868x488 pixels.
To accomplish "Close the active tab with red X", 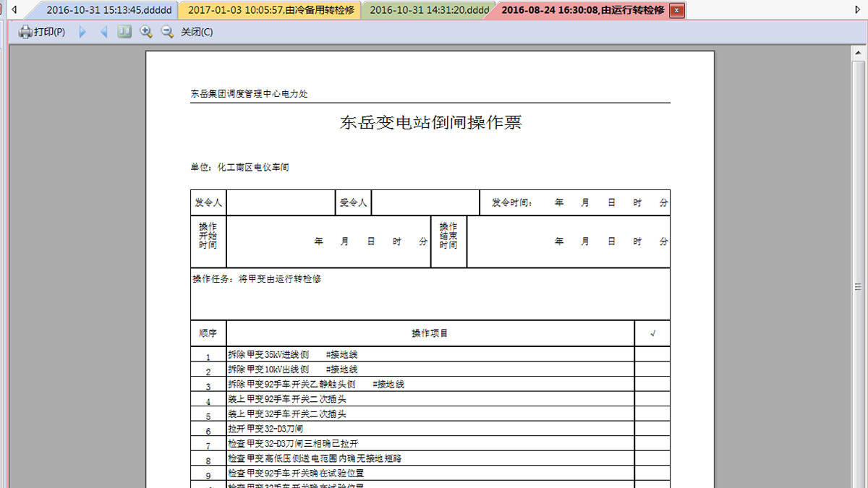I will click(x=676, y=10).
